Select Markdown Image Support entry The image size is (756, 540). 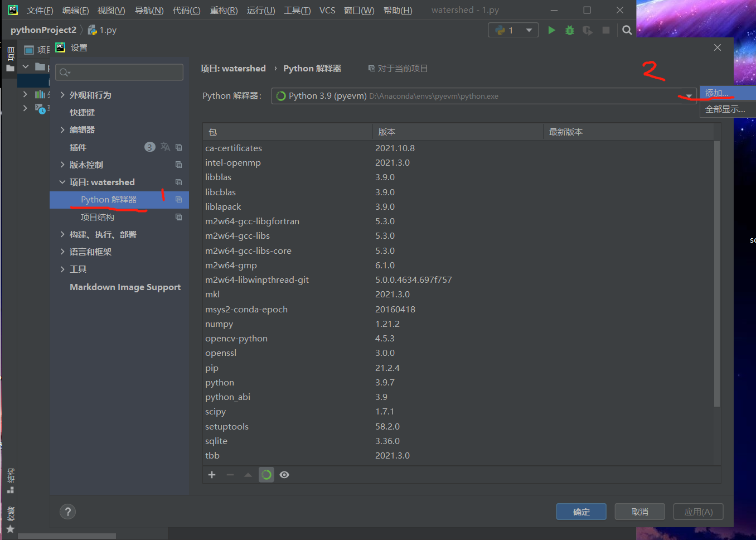click(125, 287)
